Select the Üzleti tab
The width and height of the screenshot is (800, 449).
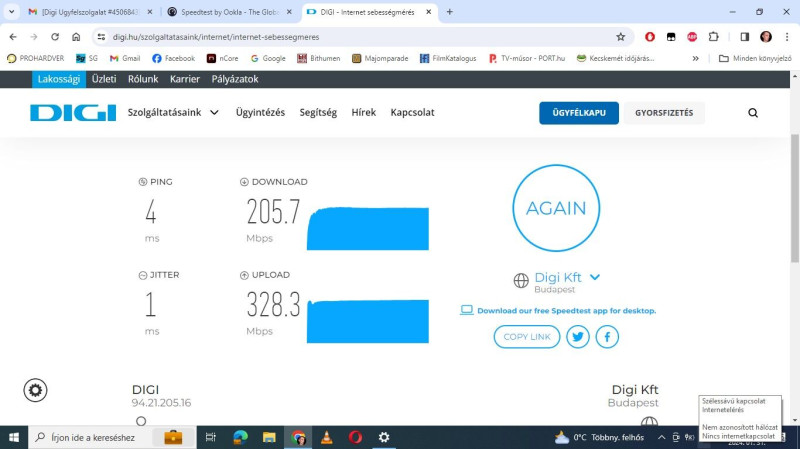pyautogui.click(x=104, y=79)
